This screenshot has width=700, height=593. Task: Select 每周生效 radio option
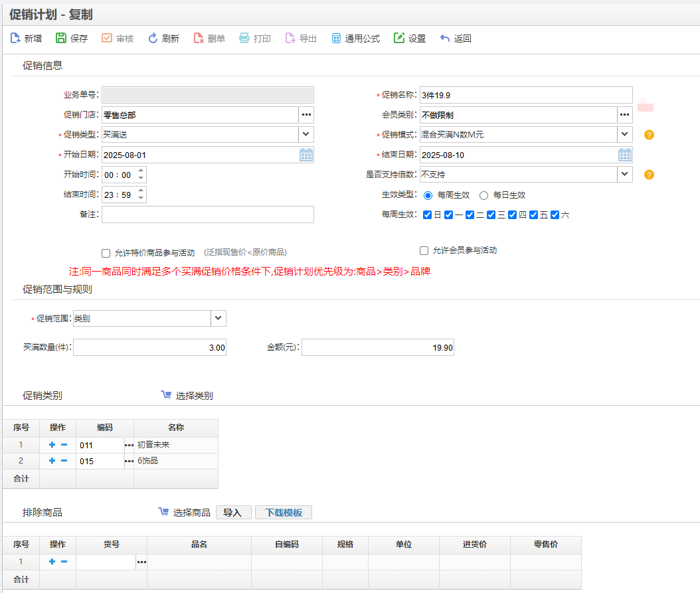pos(428,196)
